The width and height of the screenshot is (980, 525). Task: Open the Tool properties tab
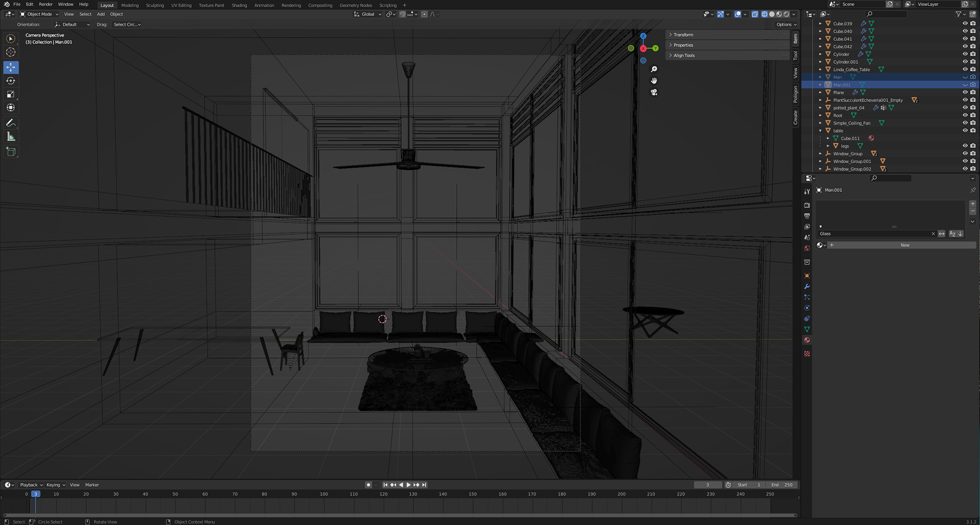[x=807, y=192]
